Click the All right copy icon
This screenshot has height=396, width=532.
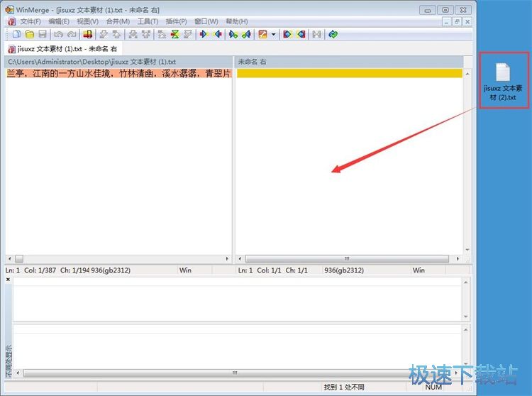(x=287, y=34)
